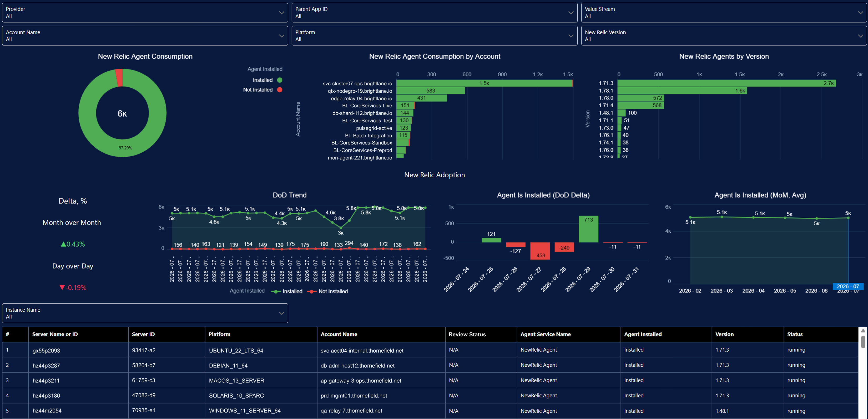Click the 713 bar in DoD Delta chart
The width and height of the screenshot is (868, 419).
tap(588, 229)
